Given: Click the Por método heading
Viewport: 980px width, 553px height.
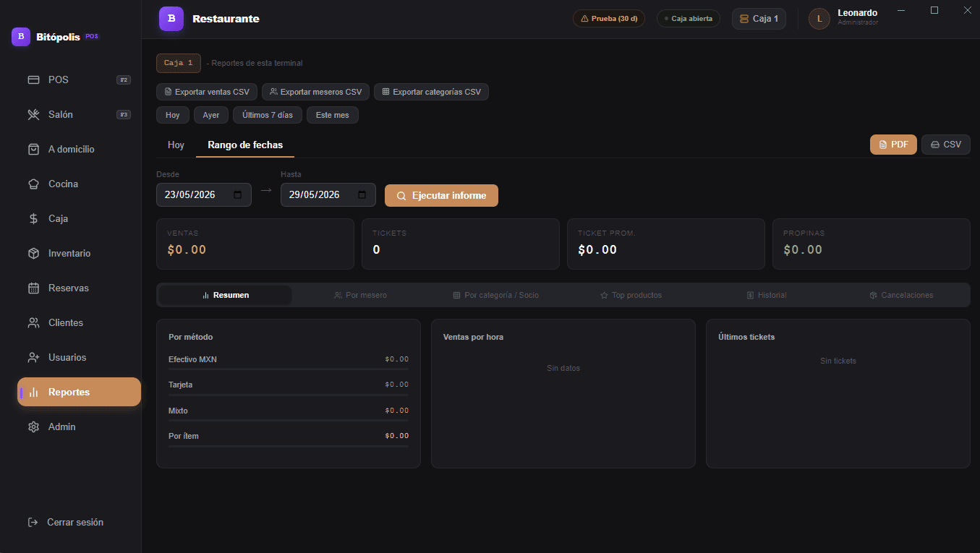Looking at the screenshot, I should point(191,337).
